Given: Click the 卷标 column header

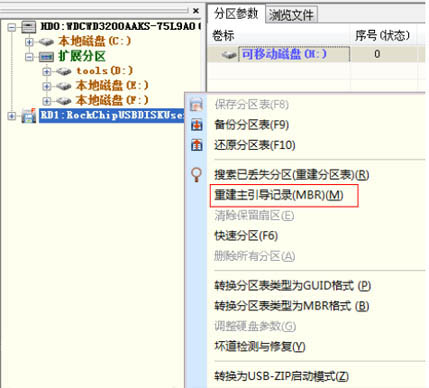Looking at the screenshot, I should pyautogui.click(x=223, y=35).
